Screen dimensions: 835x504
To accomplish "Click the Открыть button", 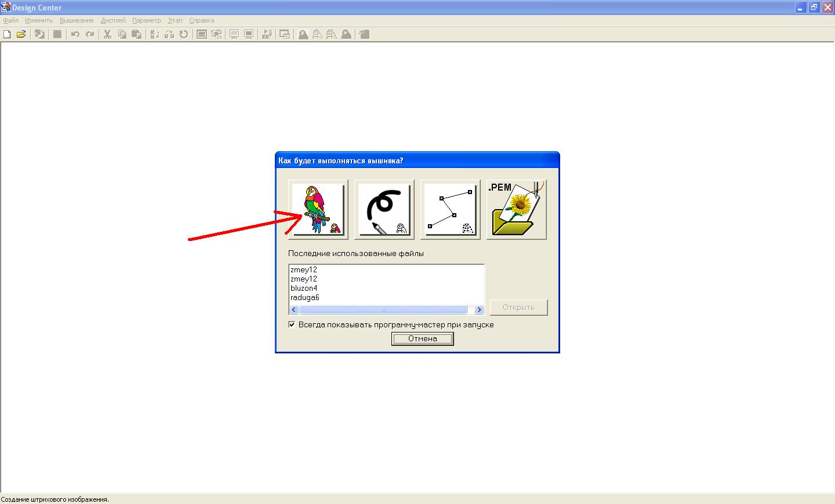I will pyautogui.click(x=518, y=307).
